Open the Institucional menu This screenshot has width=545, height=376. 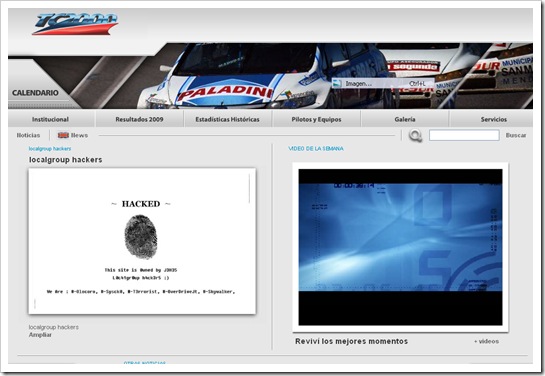click(x=50, y=119)
